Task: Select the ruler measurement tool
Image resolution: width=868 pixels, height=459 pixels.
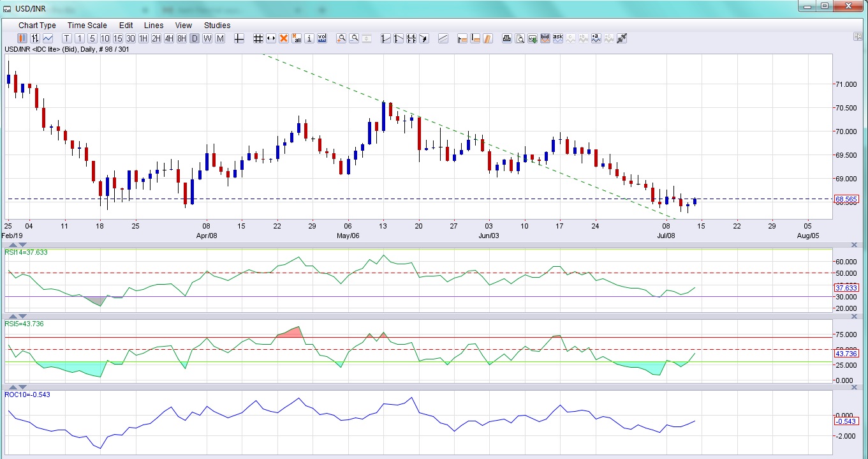Action: (x=488, y=38)
